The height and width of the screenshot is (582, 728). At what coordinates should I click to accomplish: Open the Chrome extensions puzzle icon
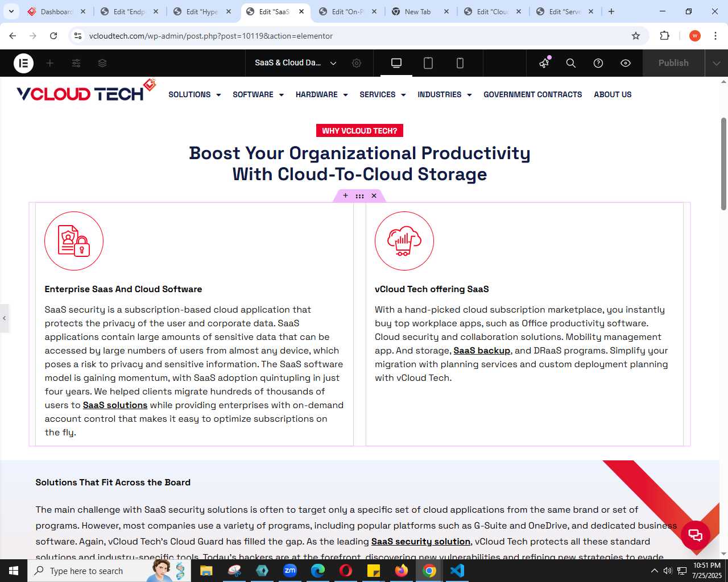664,36
